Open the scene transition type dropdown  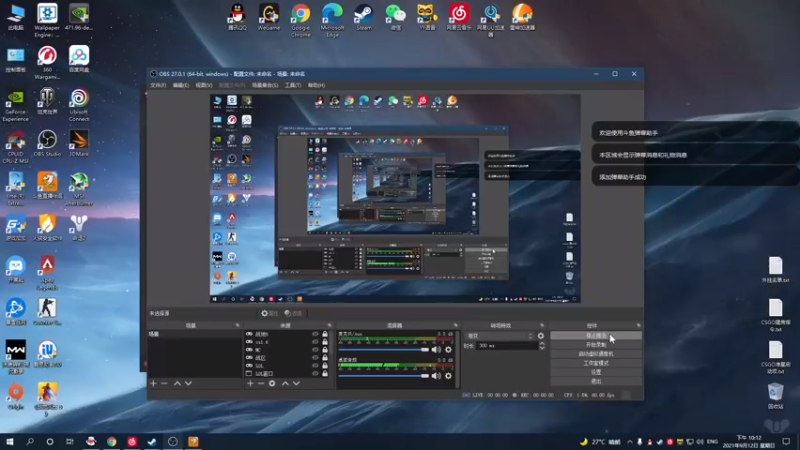tap(499, 336)
